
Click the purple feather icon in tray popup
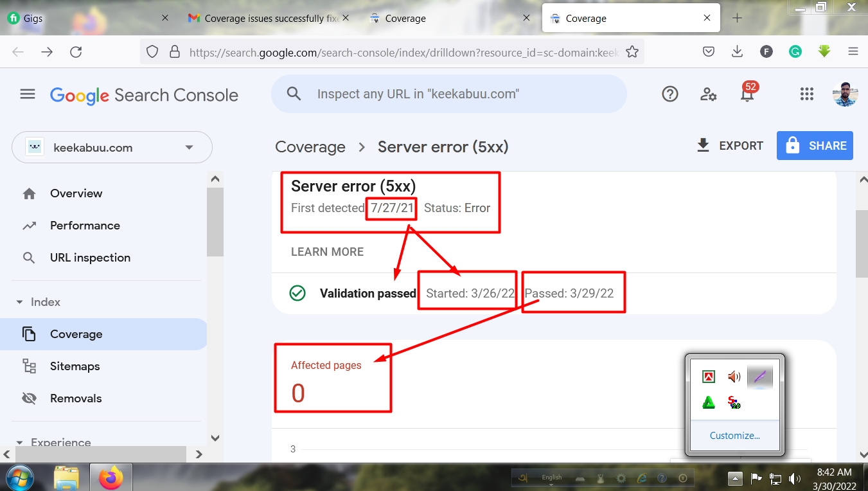click(760, 377)
